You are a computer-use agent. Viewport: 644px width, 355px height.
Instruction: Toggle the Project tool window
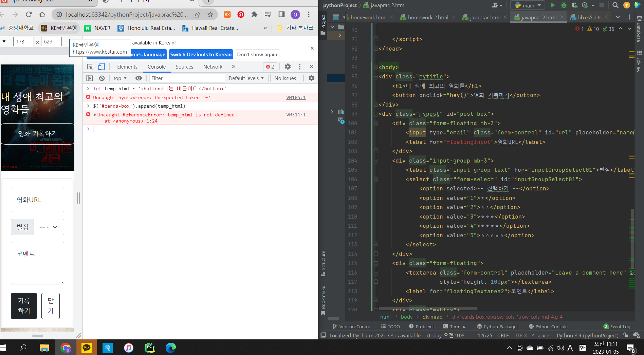coord(323,25)
